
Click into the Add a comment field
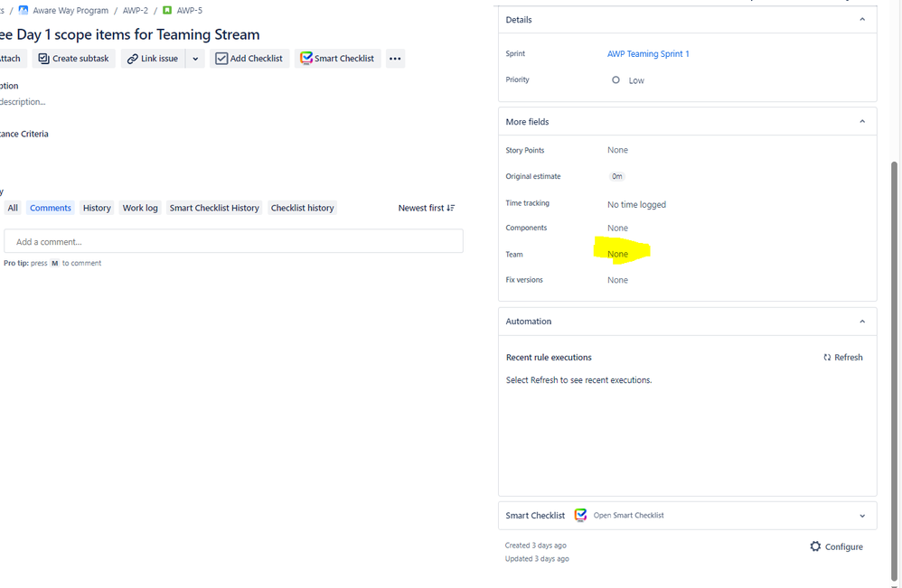click(233, 241)
